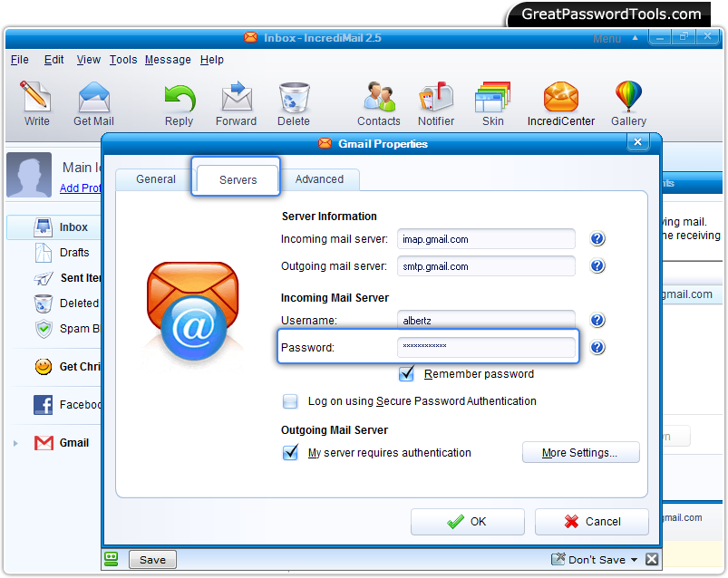728x578 pixels.
Task: Click the Get Mail icon
Action: pyautogui.click(x=93, y=97)
